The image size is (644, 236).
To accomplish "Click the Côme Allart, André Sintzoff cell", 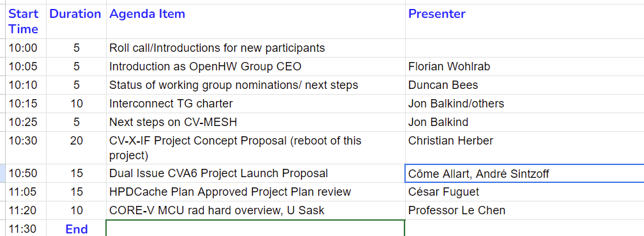I will click(x=525, y=173).
